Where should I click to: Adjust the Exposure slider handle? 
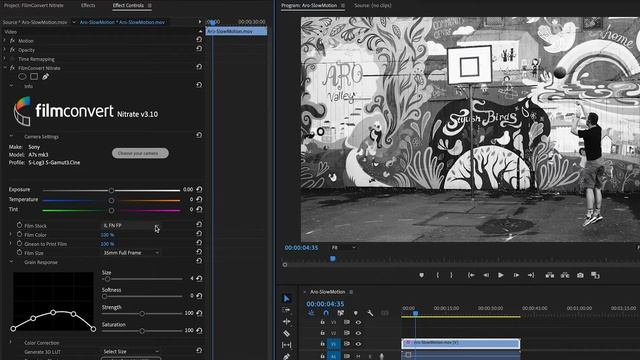tap(111, 190)
